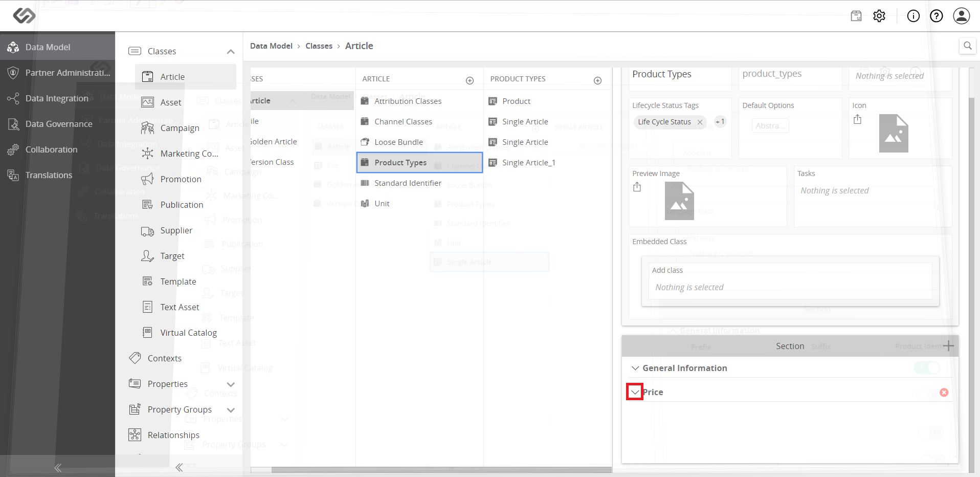
Task: Click Data Model breadcrumb link
Action: (x=271, y=46)
